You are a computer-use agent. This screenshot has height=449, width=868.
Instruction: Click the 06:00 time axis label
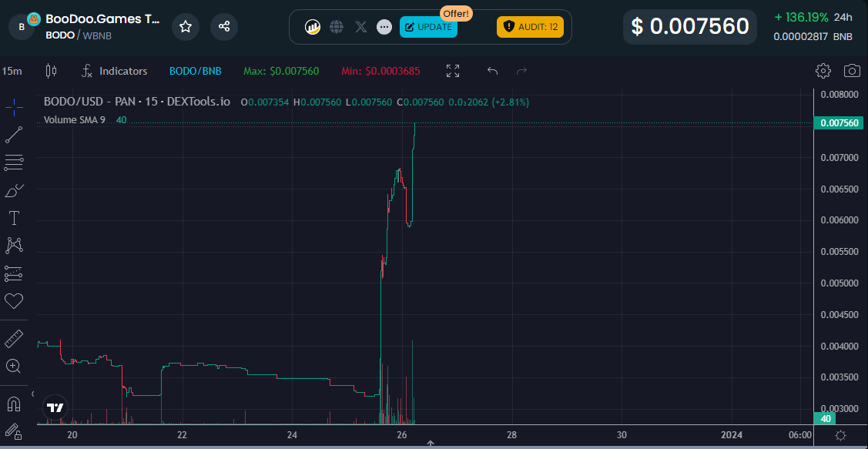(x=800, y=434)
